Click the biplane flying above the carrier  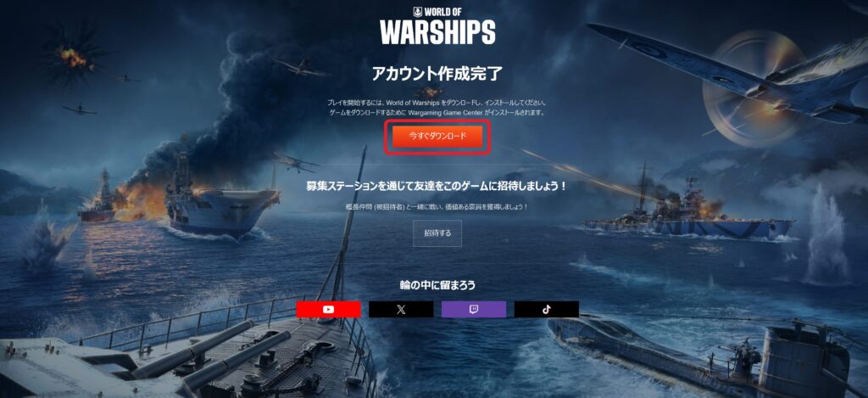pyautogui.click(x=296, y=162)
